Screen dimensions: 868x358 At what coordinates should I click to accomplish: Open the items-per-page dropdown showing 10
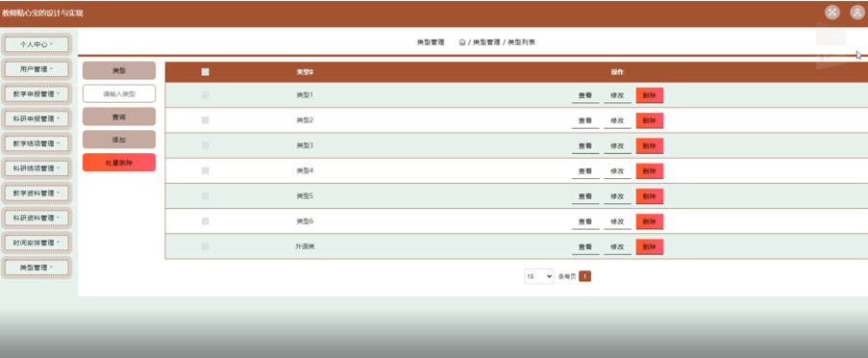tap(539, 276)
